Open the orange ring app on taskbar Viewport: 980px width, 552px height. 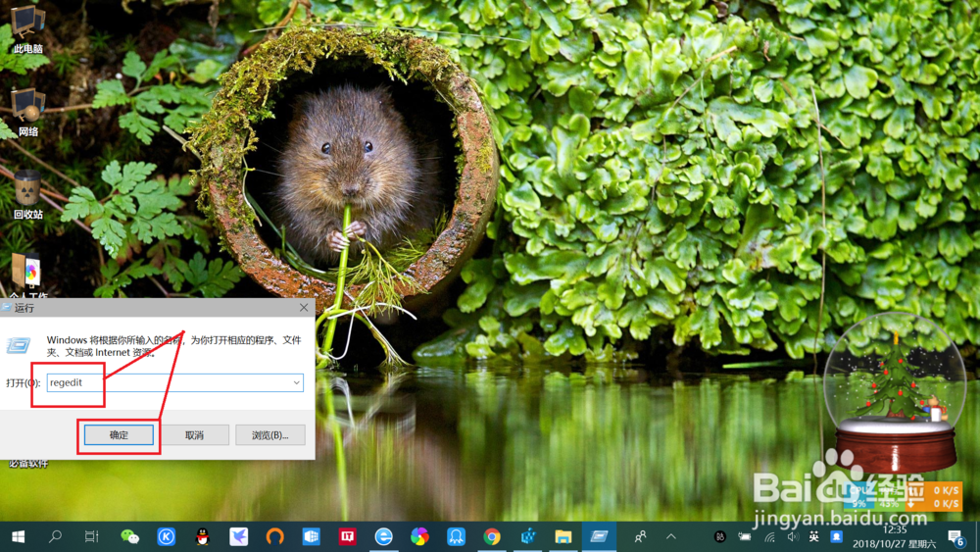[275, 536]
